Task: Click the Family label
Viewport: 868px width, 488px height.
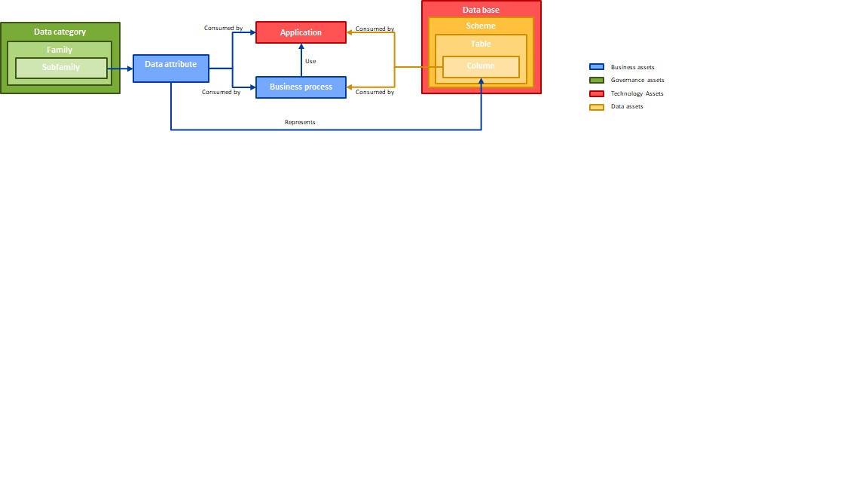Action: tap(60, 50)
